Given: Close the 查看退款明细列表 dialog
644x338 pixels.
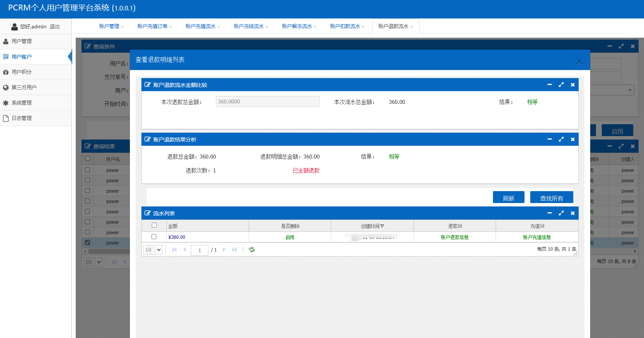Looking at the screenshot, I should 579,62.
